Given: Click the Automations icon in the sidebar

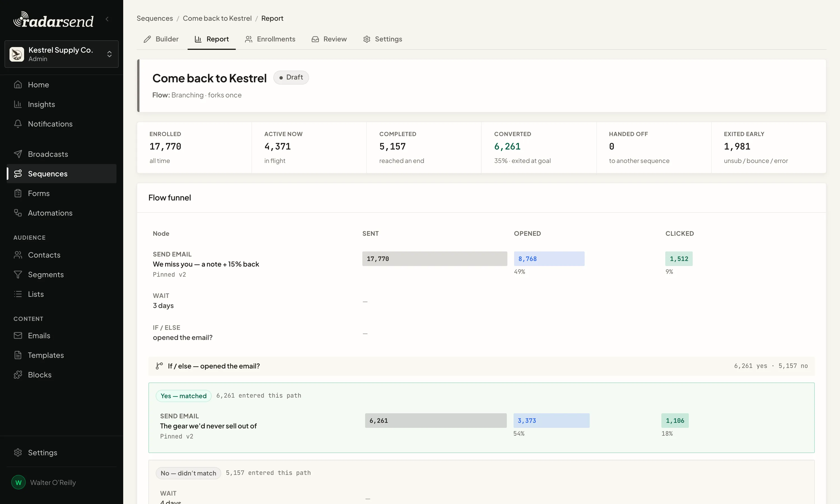Looking at the screenshot, I should [x=18, y=213].
